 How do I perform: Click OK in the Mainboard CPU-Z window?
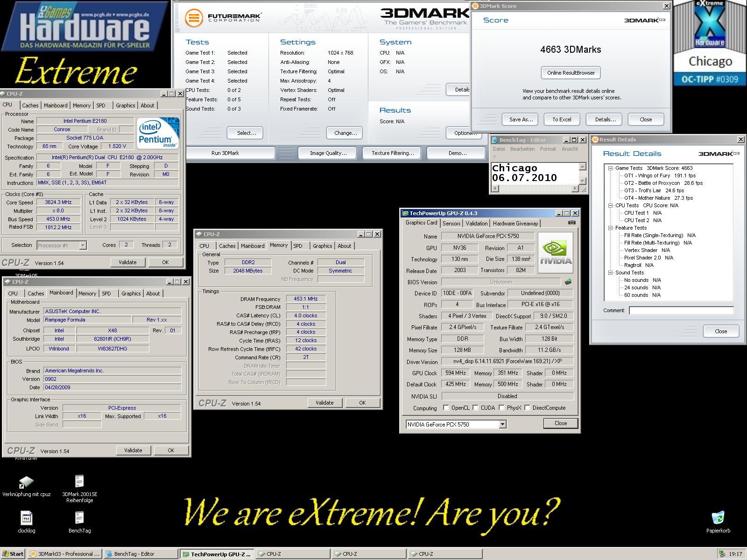171,450
